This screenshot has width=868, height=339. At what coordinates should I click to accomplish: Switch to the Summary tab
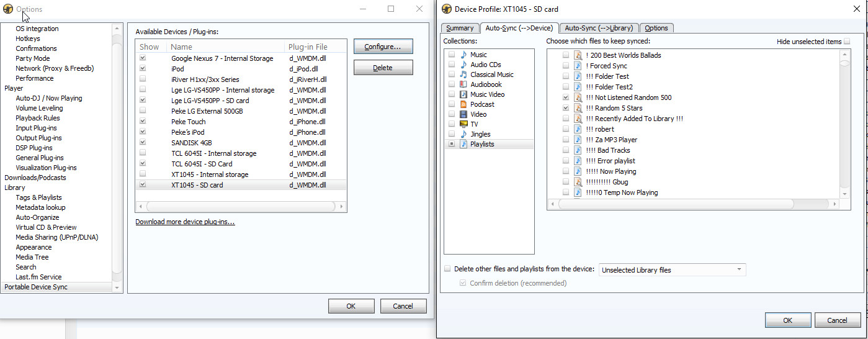[460, 28]
